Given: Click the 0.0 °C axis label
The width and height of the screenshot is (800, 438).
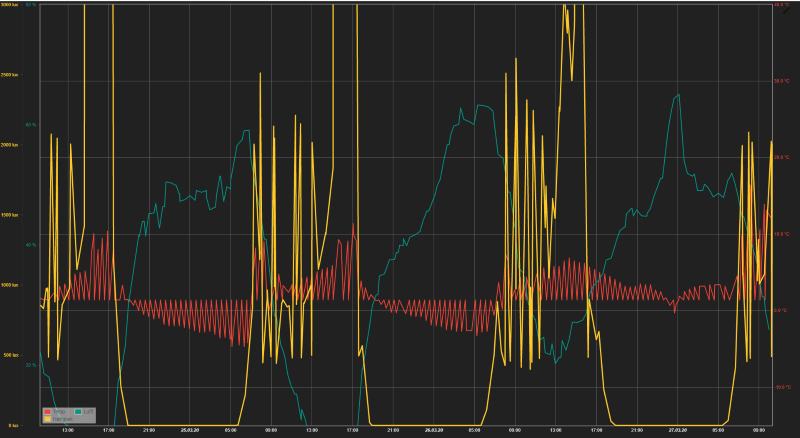Looking at the screenshot, I should tap(782, 310).
